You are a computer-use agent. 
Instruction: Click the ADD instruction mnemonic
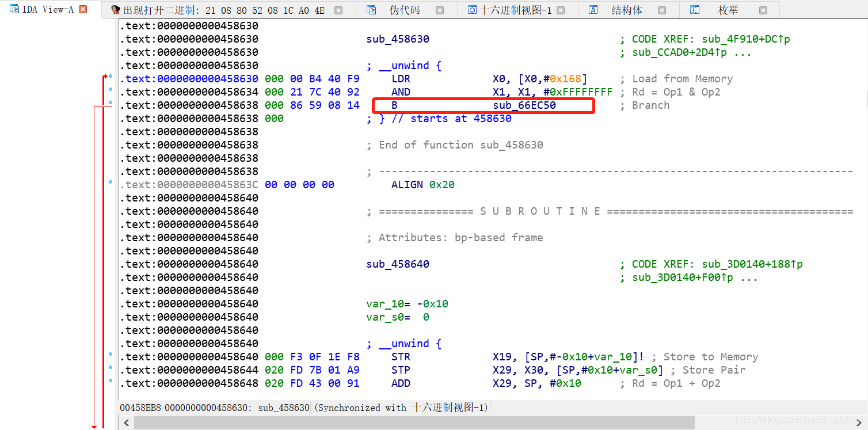[x=401, y=383]
